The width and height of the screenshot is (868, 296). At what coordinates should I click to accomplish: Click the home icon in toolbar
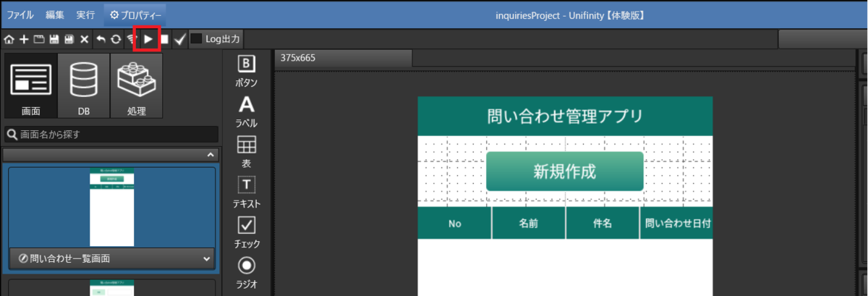tap(9, 39)
